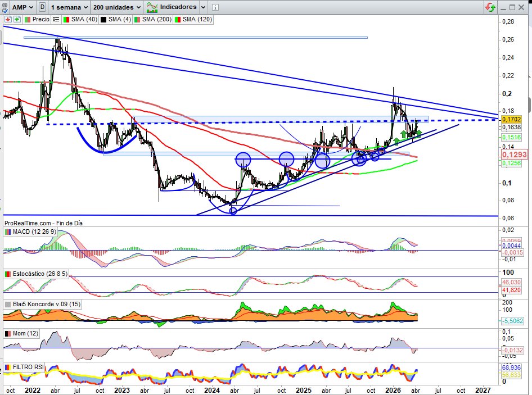Screen dimensions: 532x395
Task: Click the red-green refresh arrows icon
Action: [x=490, y=7]
